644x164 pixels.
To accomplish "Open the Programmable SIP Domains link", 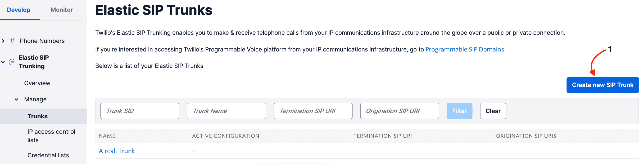I will coord(465,49).
